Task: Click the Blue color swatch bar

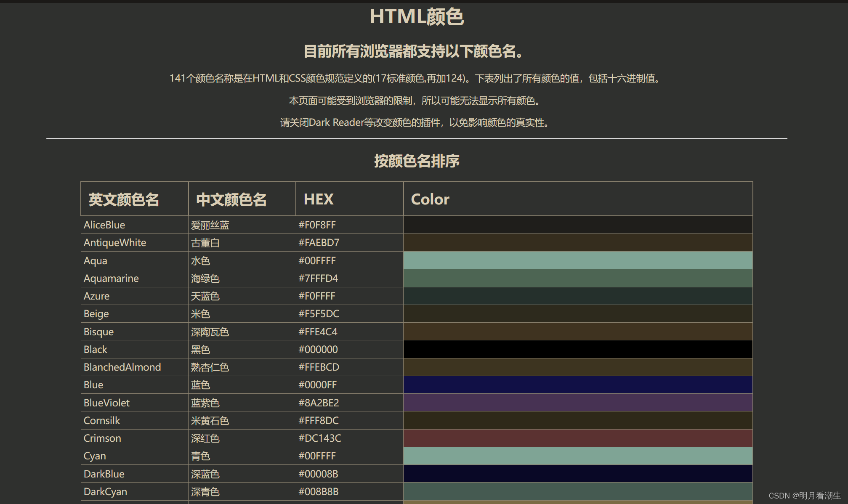Action: point(578,385)
